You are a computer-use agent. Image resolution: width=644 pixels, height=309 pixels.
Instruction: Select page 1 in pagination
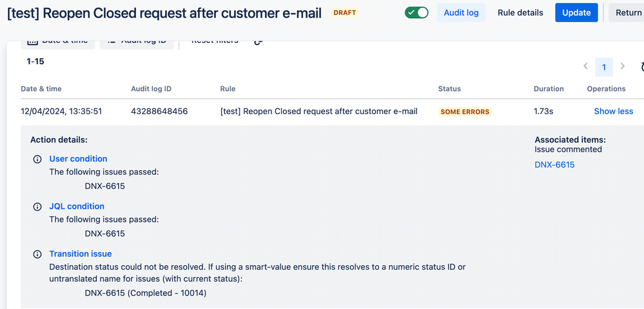[604, 67]
